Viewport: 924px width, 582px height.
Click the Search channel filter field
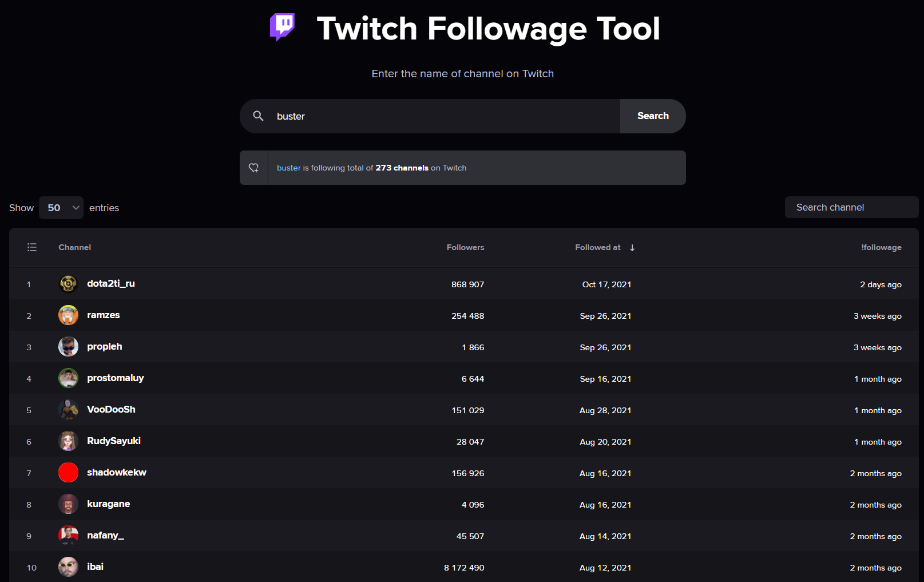point(851,207)
